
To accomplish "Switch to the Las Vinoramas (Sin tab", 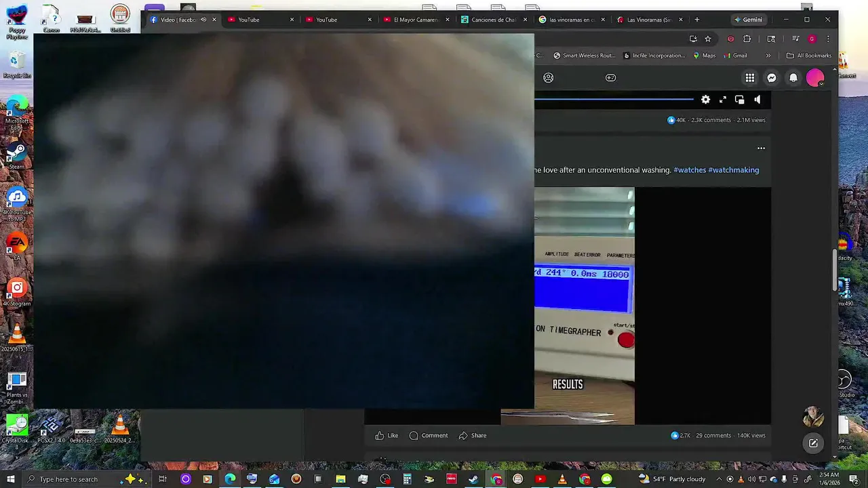I will click(649, 20).
